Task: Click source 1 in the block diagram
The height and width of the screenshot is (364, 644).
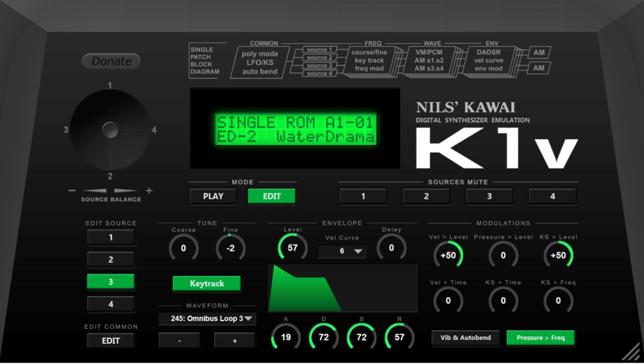Action: (319, 49)
